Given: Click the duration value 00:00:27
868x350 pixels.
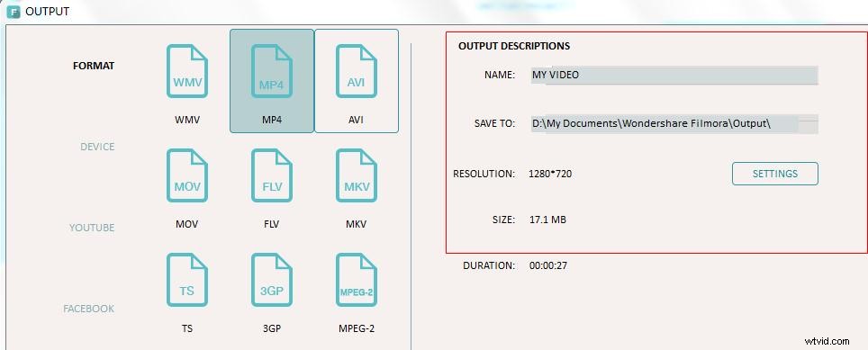Looking at the screenshot, I should pos(548,266).
